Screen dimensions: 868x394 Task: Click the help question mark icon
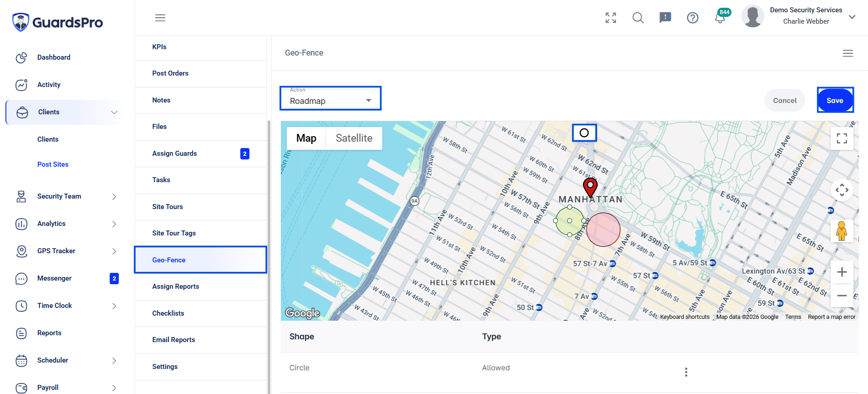tap(692, 18)
